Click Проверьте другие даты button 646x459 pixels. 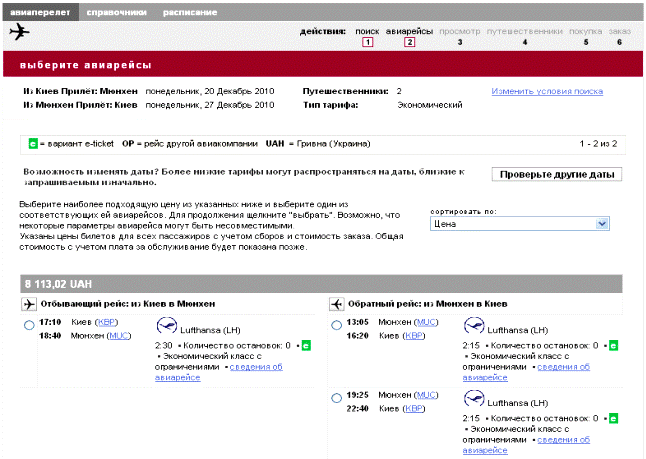pos(557,174)
